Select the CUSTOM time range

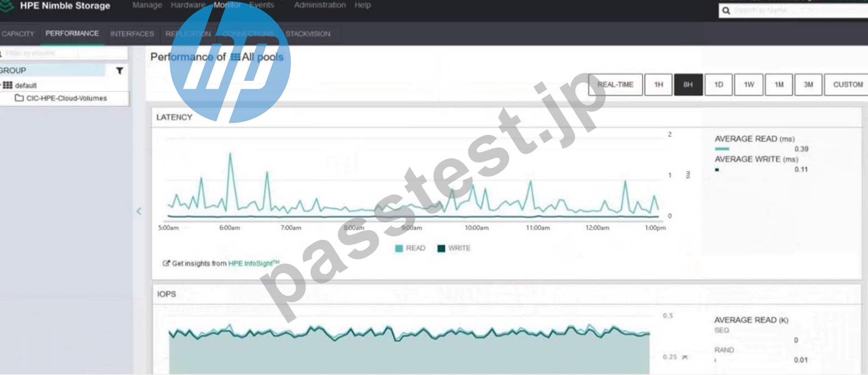coord(847,85)
